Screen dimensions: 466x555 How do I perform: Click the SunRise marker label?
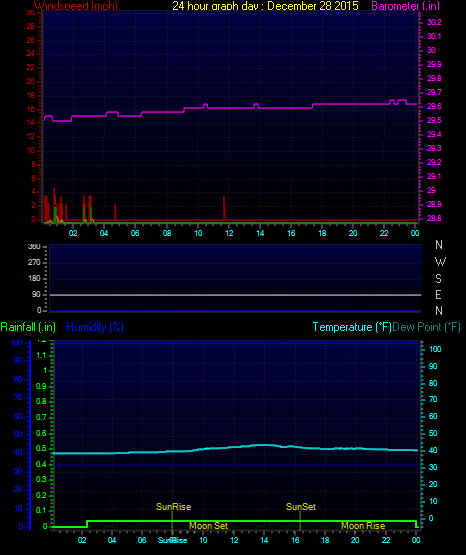tap(173, 507)
